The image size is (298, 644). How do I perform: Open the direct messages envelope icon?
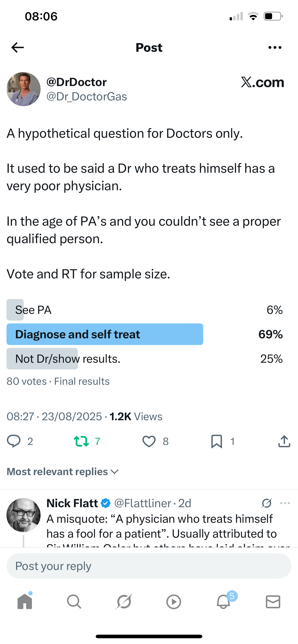point(273,602)
